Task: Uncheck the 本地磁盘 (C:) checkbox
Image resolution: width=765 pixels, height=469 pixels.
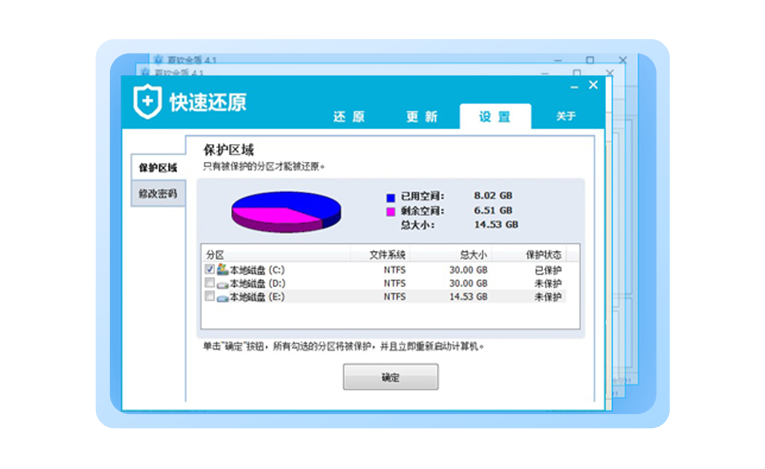Action: pyautogui.click(x=209, y=270)
